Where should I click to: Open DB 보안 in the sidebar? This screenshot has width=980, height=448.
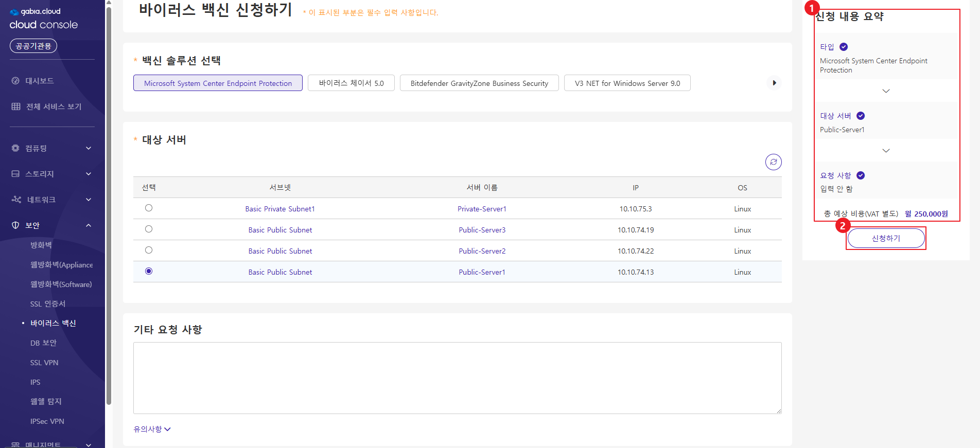43,343
